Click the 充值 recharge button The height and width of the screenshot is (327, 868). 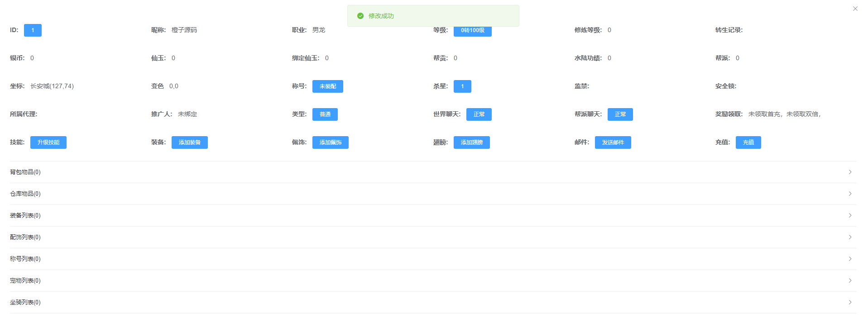click(x=748, y=142)
